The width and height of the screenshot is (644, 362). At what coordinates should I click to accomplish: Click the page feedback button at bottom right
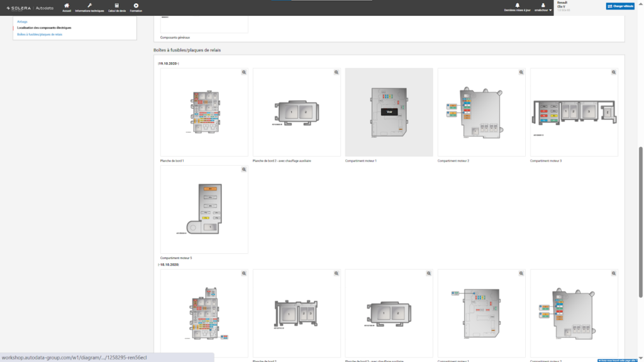pyautogui.click(x=618, y=360)
